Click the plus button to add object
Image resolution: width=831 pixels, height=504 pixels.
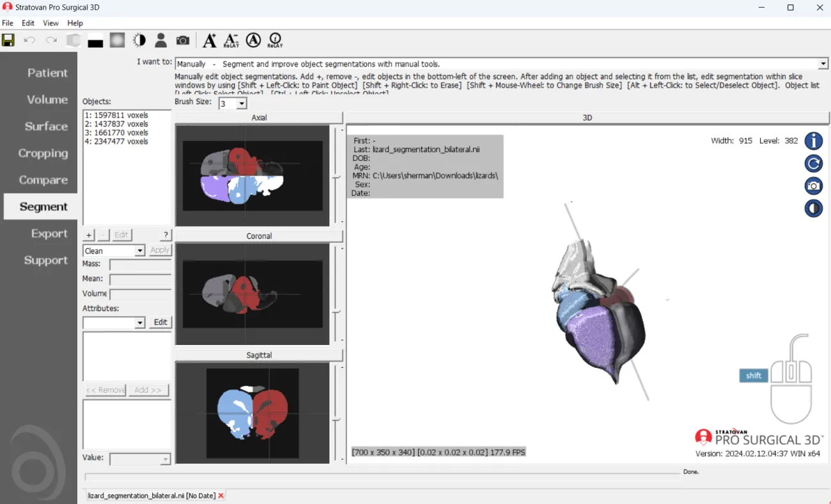tap(89, 235)
